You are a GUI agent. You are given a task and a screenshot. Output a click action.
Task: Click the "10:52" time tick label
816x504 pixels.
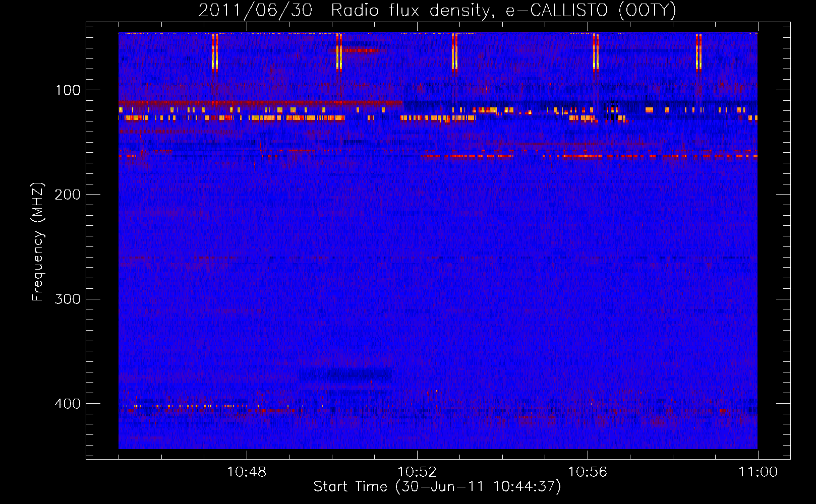417,472
